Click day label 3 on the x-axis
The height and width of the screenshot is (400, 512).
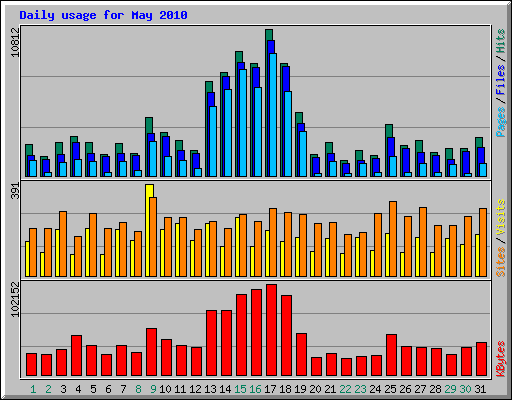(x=63, y=389)
